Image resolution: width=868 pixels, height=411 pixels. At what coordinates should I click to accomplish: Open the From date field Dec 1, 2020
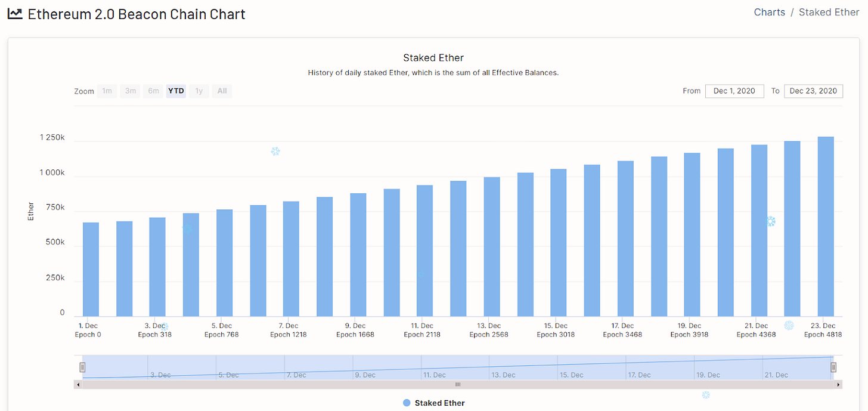[x=734, y=91]
